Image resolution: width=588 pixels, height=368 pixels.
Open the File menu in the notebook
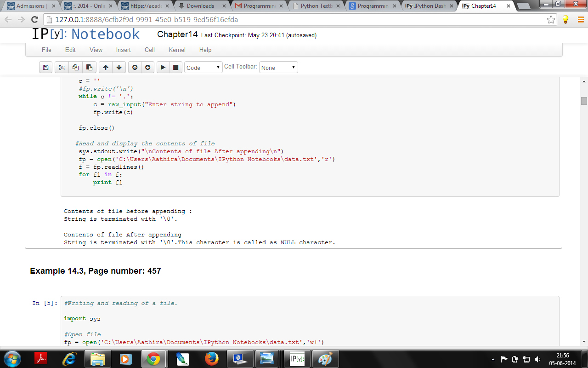pos(46,50)
